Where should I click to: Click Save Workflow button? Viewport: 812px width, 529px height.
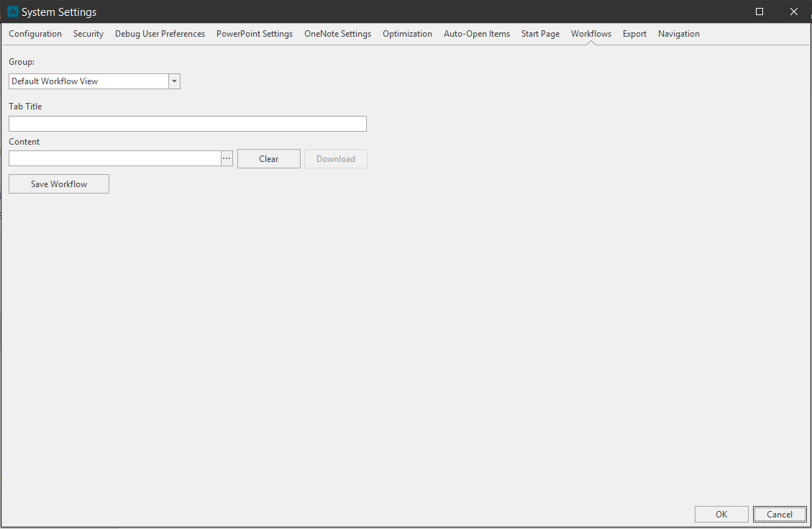59,184
